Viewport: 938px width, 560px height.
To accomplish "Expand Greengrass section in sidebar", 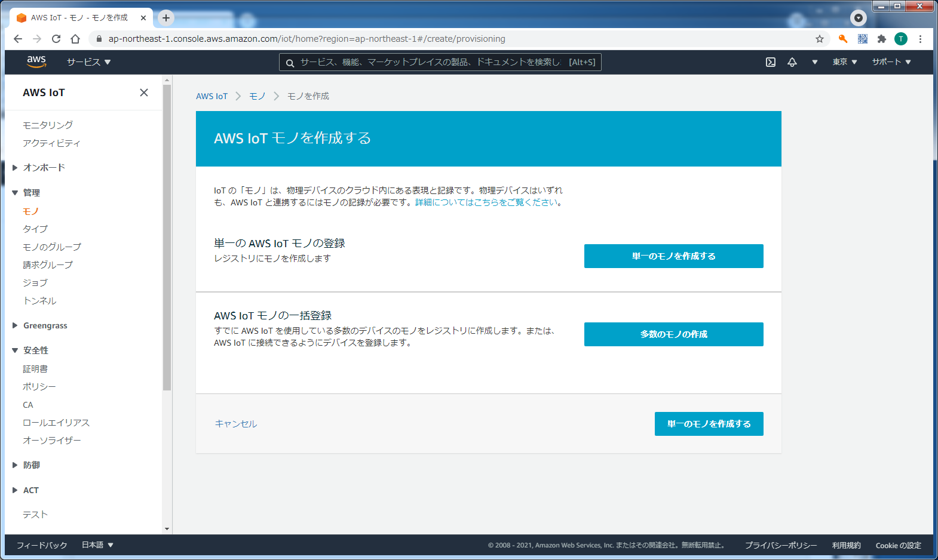I will (16, 325).
